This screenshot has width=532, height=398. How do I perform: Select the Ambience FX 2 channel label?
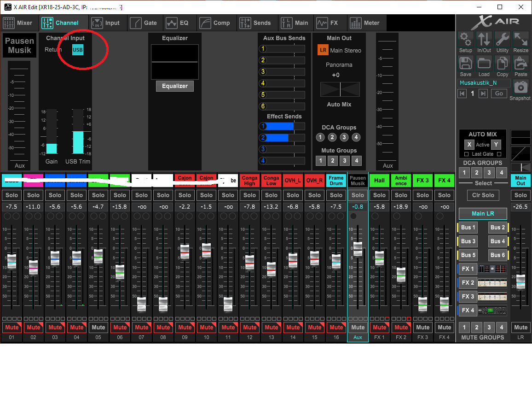[x=401, y=181]
